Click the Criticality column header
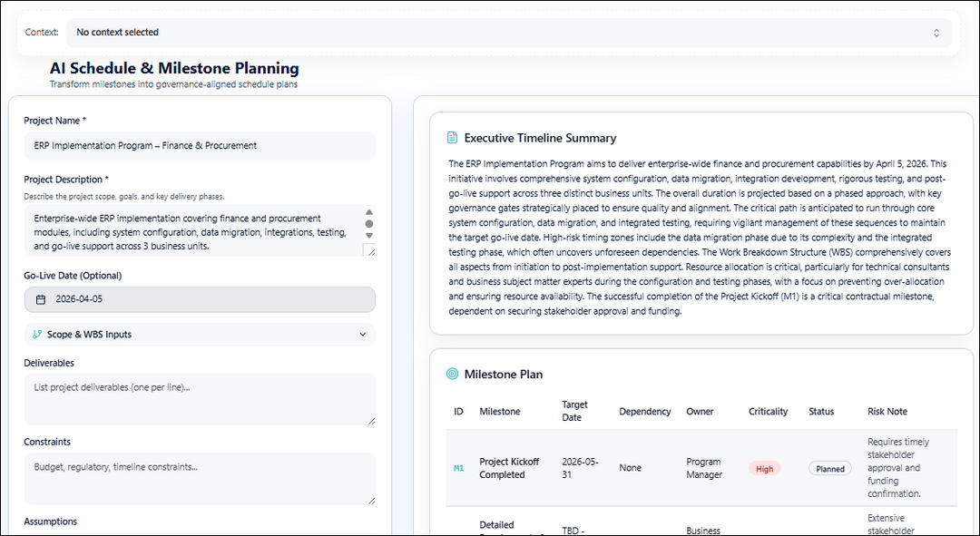 click(x=769, y=411)
